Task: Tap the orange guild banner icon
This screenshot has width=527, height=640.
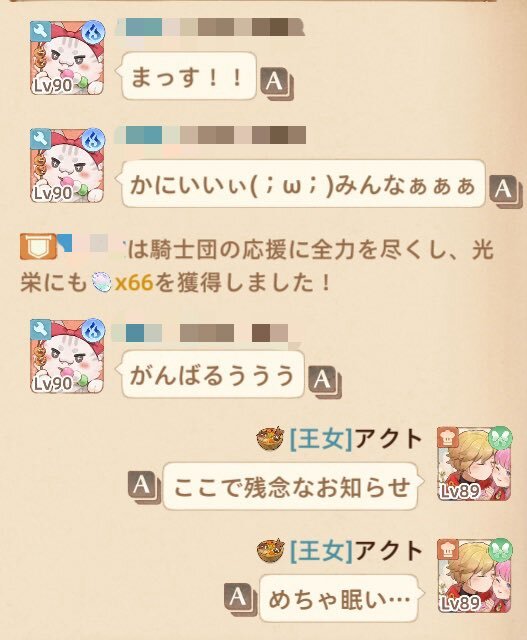Action: click(x=38, y=247)
